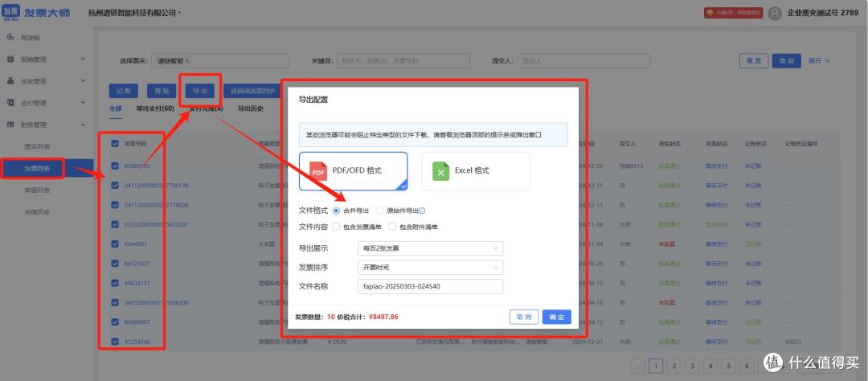Viewport: 868px width, 381px height.
Task: Click the 确定 button in export dialog
Action: (x=556, y=317)
